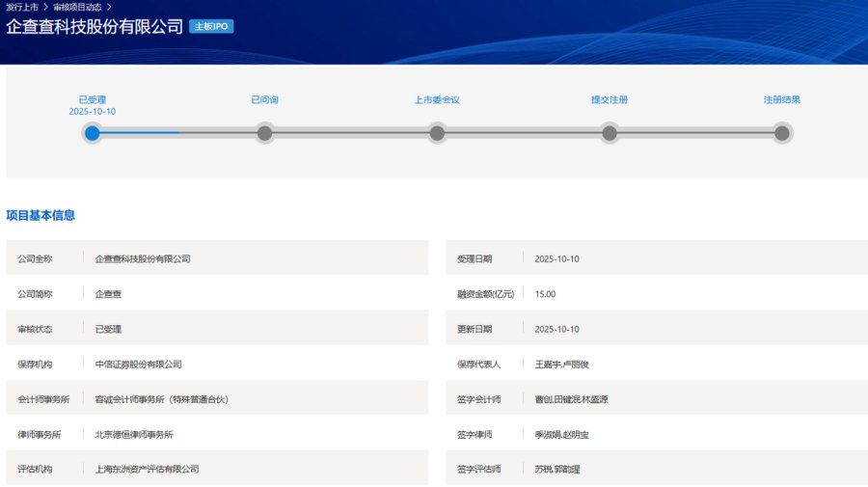
Task: Click the 注册结果 step label
Action: pos(782,99)
